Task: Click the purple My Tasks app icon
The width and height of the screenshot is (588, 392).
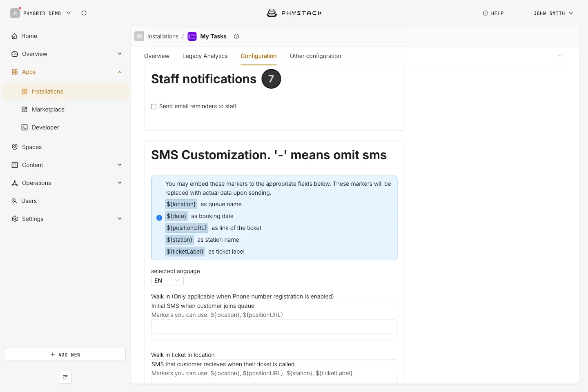Action: point(192,36)
